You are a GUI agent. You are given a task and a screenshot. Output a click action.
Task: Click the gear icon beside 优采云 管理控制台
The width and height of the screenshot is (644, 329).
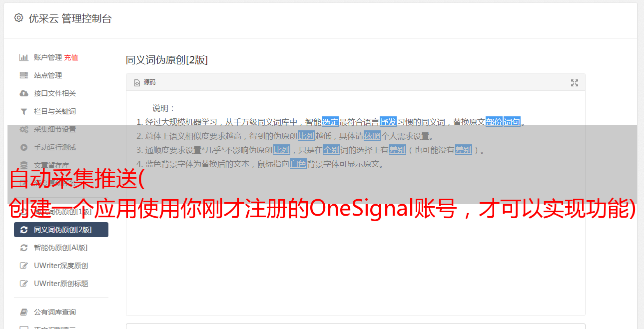[18, 18]
